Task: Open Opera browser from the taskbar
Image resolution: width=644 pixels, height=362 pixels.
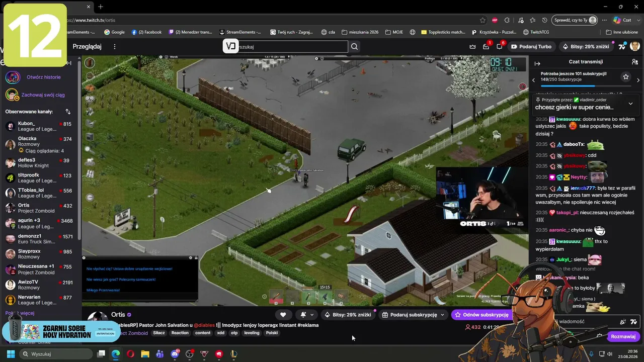Action: click(130, 354)
